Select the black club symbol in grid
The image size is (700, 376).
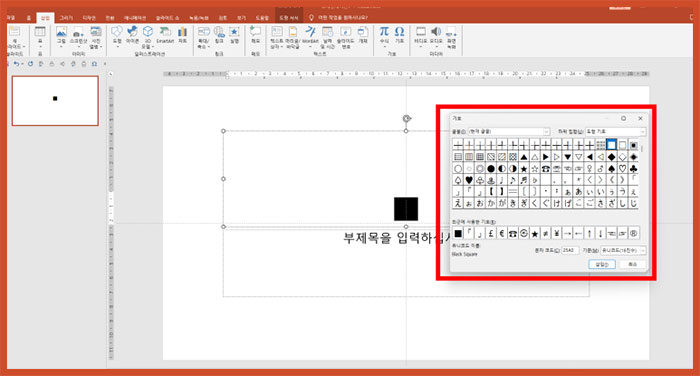(633, 168)
